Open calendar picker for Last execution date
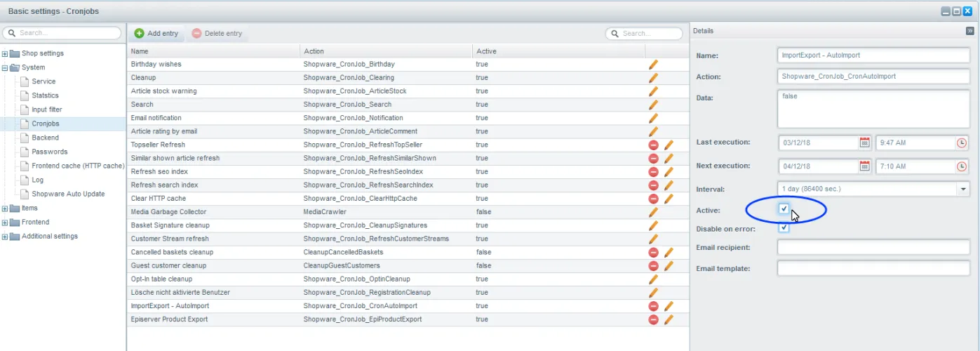 coord(865,143)
